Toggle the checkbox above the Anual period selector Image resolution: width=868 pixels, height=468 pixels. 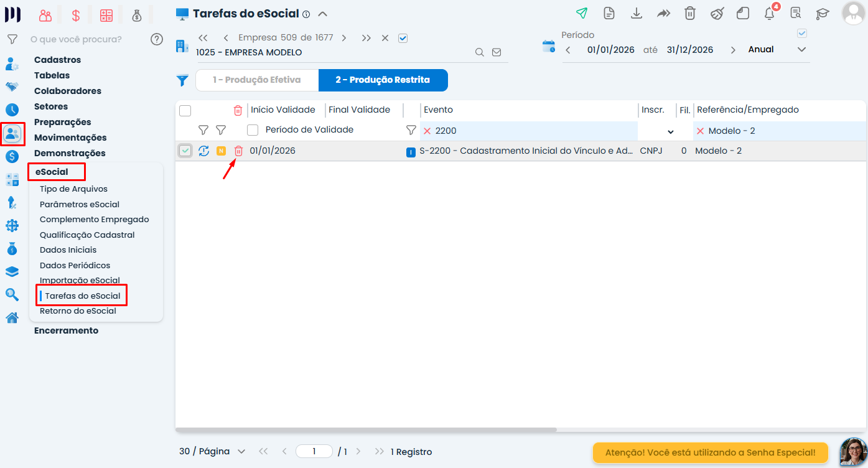(802, 33)
